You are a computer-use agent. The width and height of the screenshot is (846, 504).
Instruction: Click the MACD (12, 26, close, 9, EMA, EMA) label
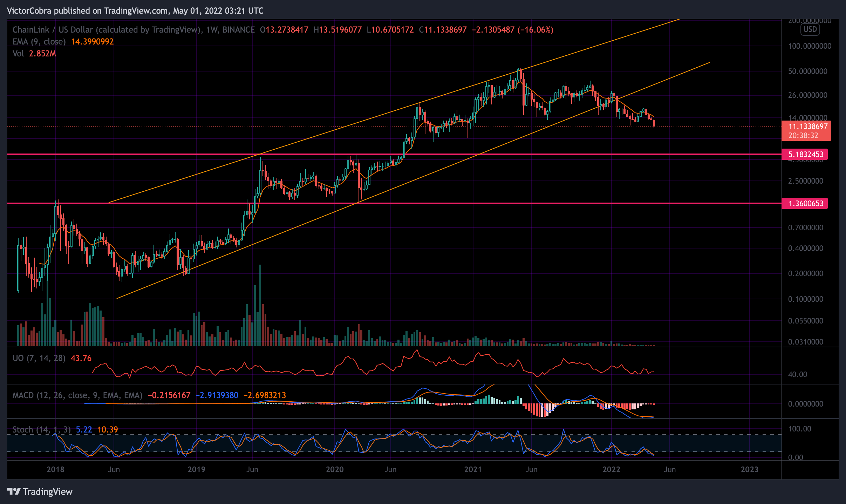click(77, 395)
